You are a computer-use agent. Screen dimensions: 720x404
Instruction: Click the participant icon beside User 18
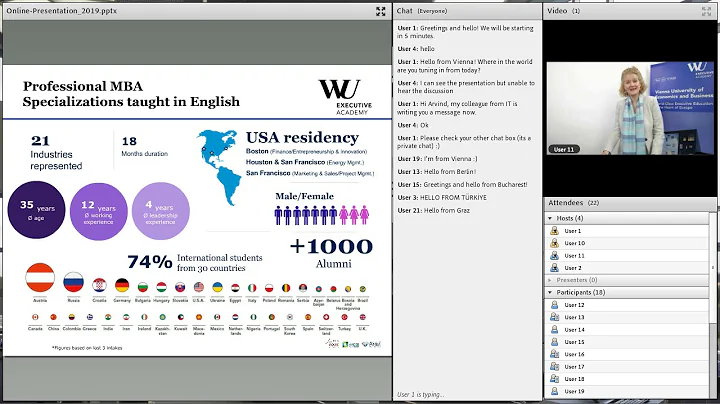click(x=554, y=379)
